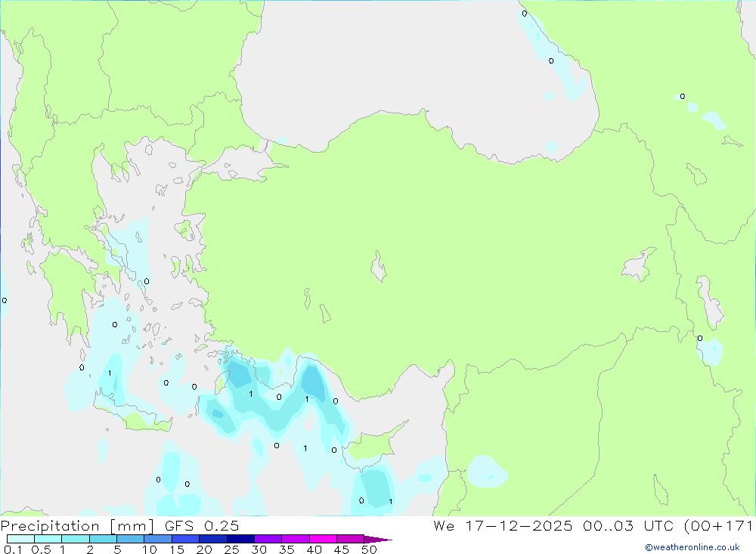Click the 0.1–0.5 mm palest legend swatch

20,539
